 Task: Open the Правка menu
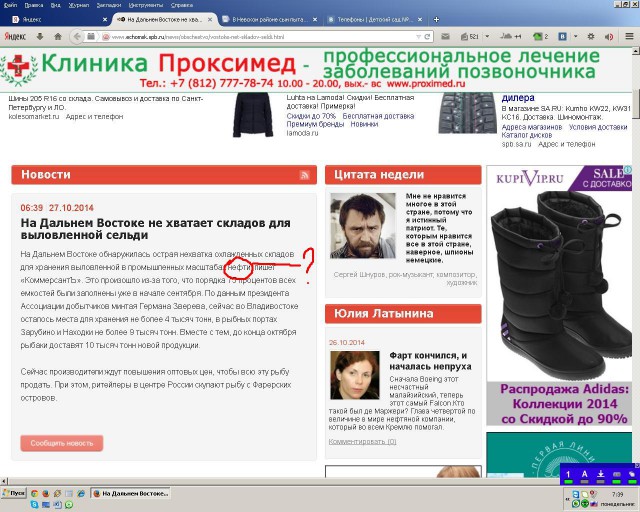33,5
